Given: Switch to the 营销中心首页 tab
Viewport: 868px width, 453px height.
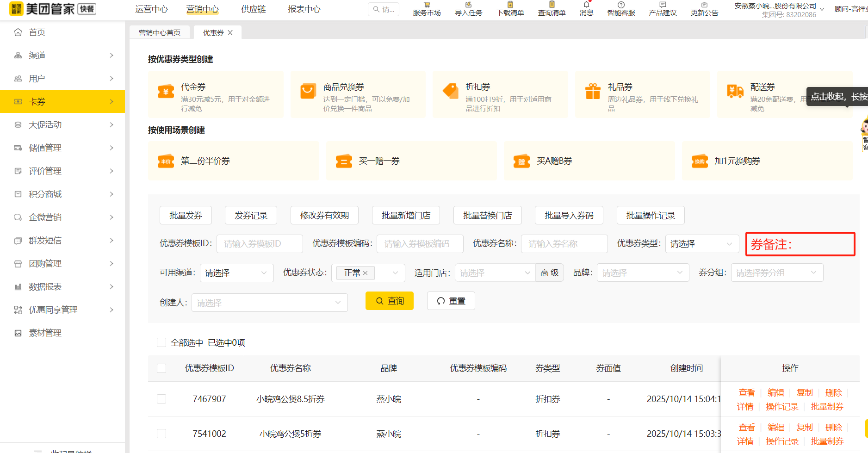Looking at the screenshot, I should [x=159, y=32].
